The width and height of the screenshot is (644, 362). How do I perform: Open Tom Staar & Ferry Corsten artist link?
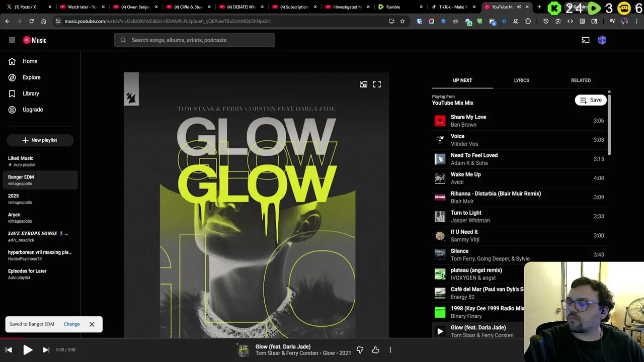(x=288, y=353)
